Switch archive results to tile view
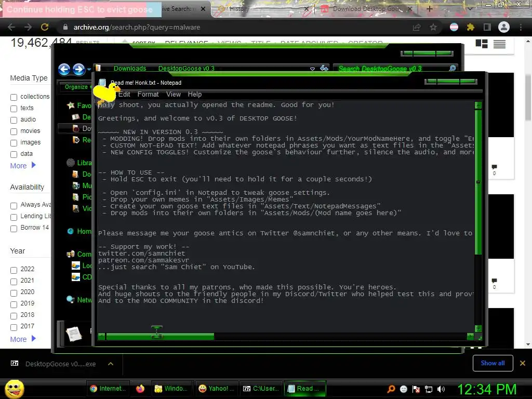 pyautogui.click(x=482, y=44)
